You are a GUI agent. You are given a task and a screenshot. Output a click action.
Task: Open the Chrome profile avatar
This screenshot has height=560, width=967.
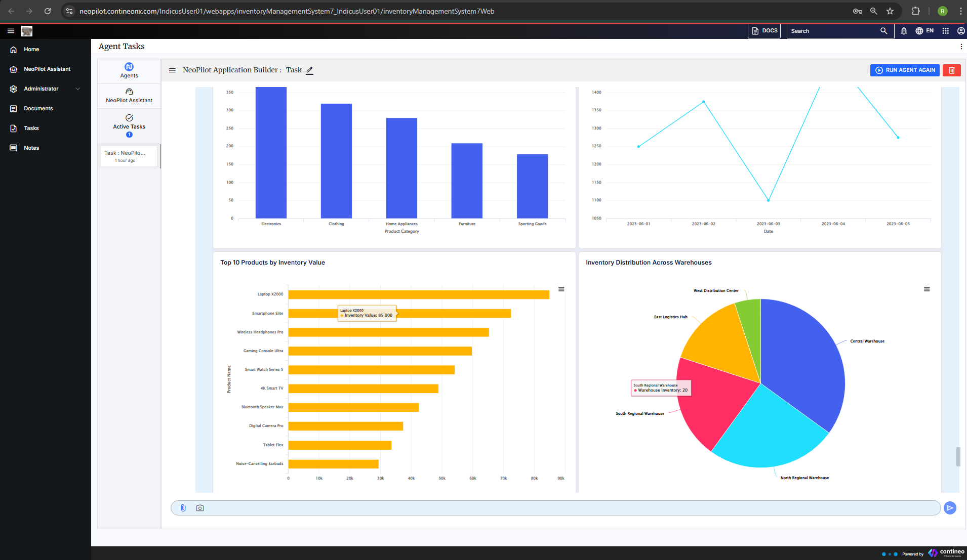pos(943,11)
